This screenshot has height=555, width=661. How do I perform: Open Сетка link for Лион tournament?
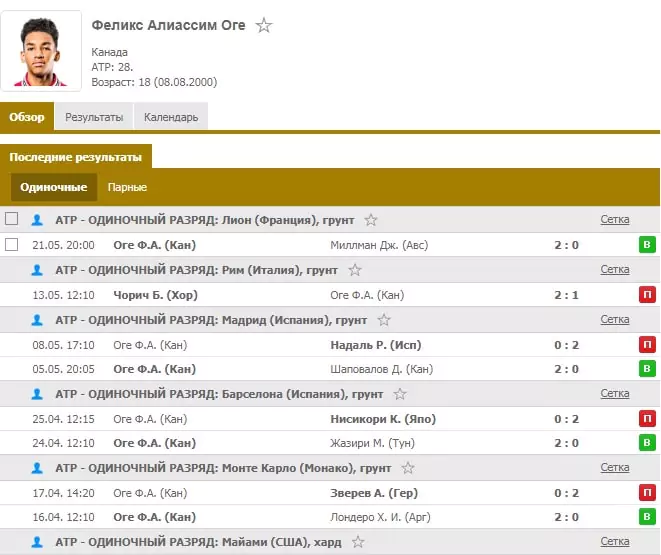[615, 219]
